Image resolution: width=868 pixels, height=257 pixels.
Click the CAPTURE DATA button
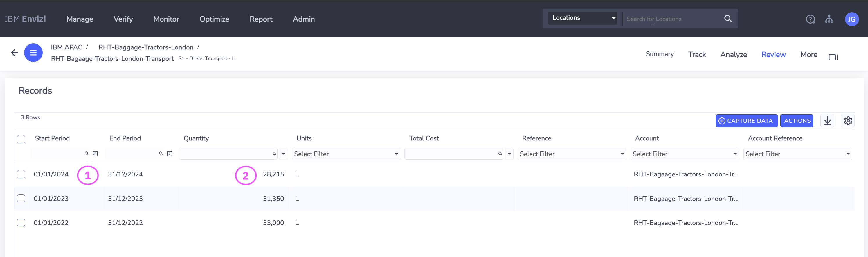(746, 121)
